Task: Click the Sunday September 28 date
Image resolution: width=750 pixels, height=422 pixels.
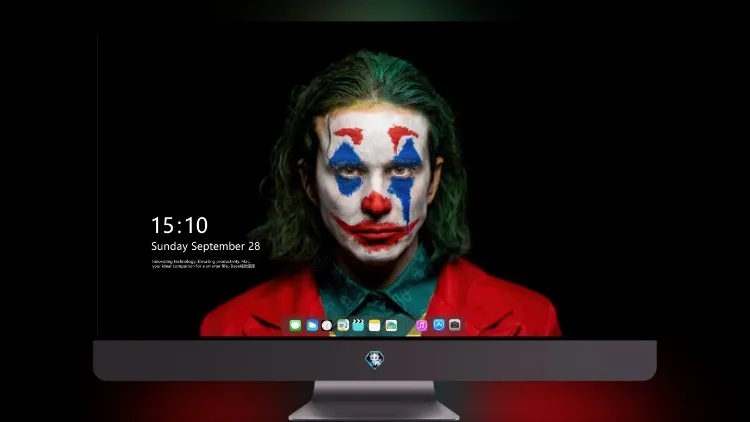Action: [206, 246]
